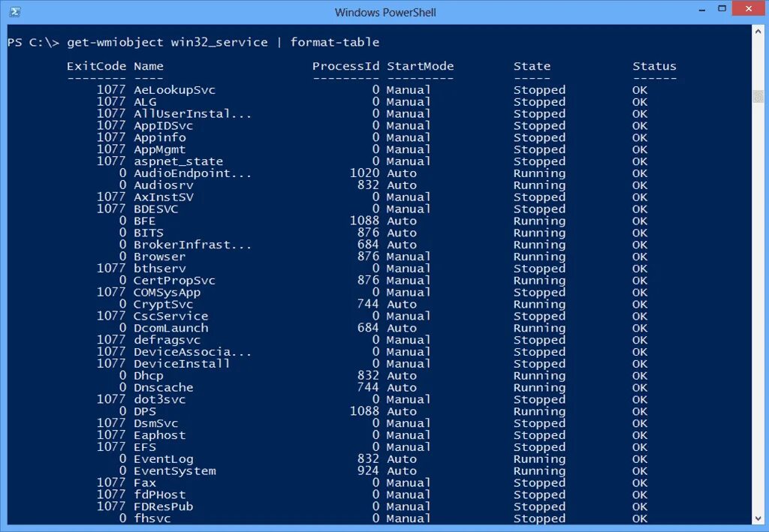
Task: Select the aspnet_state service name
Action: (179, 161)
